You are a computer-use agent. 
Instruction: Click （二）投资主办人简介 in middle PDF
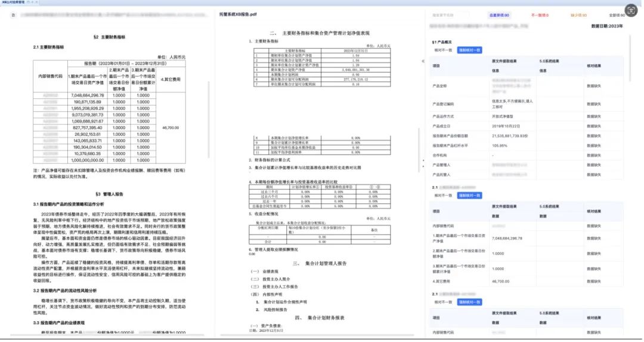(270, 279)
